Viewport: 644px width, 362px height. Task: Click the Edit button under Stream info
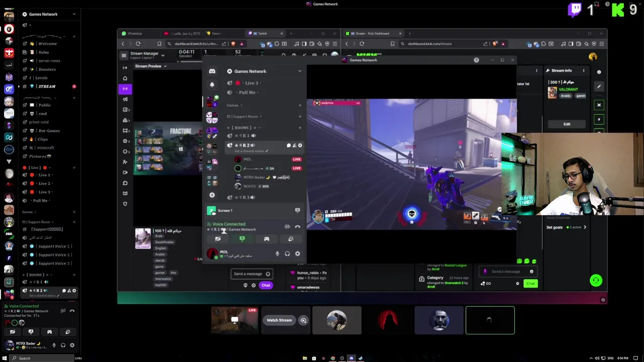(x=567, y=124)
